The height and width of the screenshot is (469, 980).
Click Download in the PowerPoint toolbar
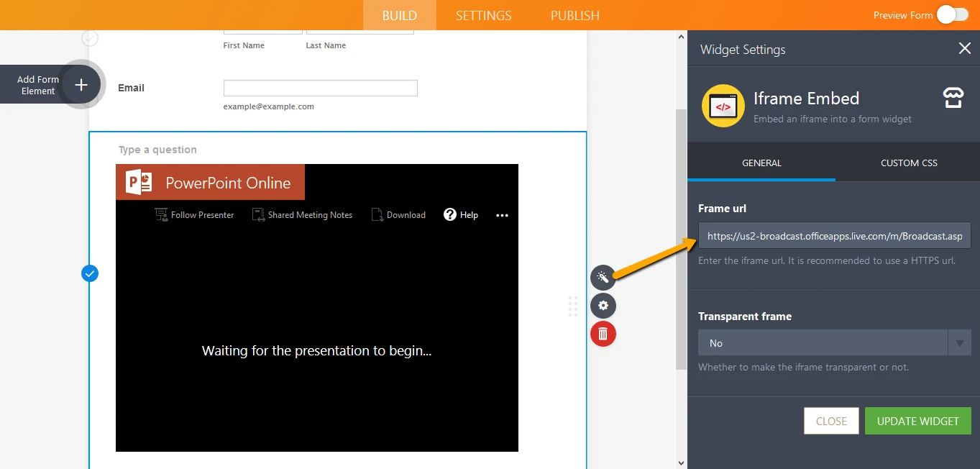(398, 215)
